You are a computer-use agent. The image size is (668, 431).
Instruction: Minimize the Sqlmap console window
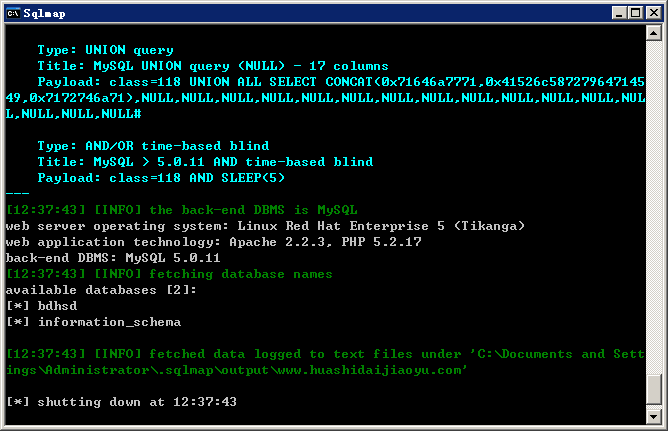pos(619,13)
